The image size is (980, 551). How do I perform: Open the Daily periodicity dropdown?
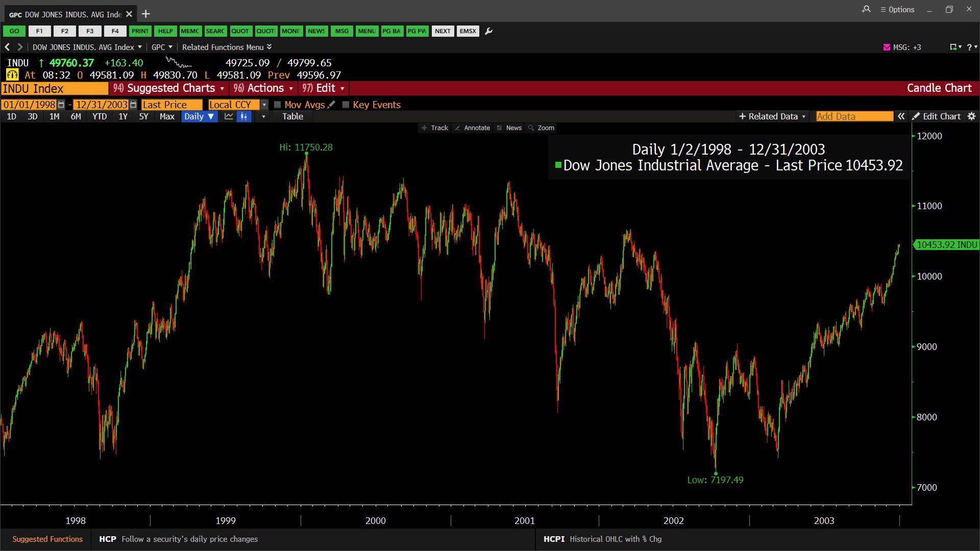pyautogui.click(x=199, y=116)
